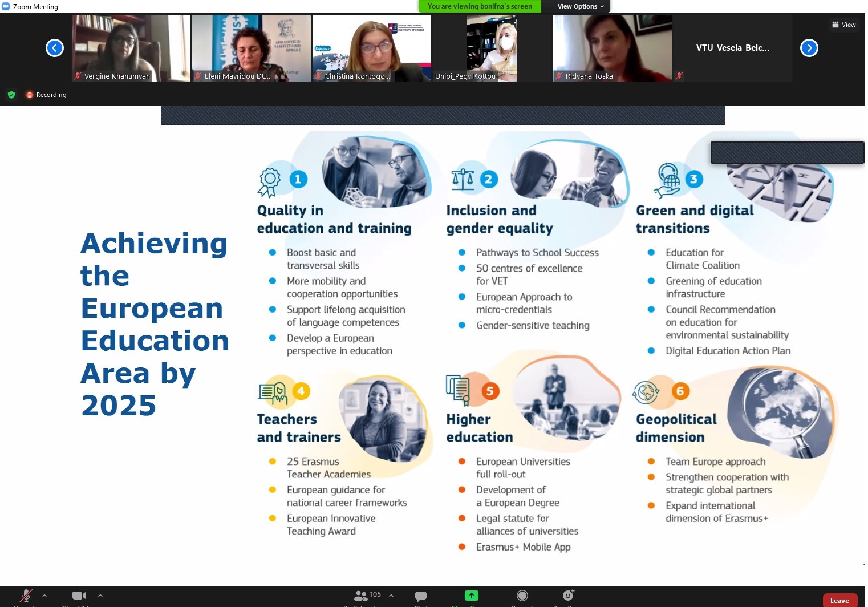
Task: Click the Higher education document icon
Action: click(457, 390)
